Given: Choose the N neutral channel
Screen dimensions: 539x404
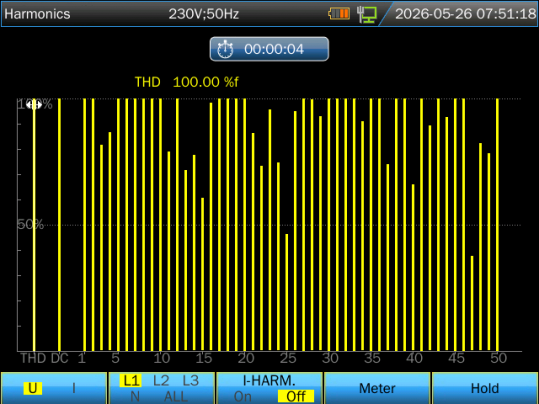Looking at the screenshot, I should point(135,396).
